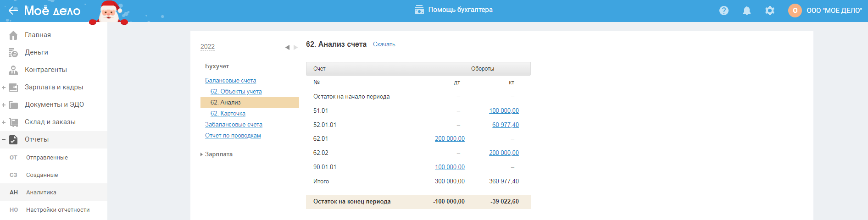The height and width of the screenshot is (220, 868).
Task: Expand the Документы и ЭДО section
Action: click(x=4, y=105)
